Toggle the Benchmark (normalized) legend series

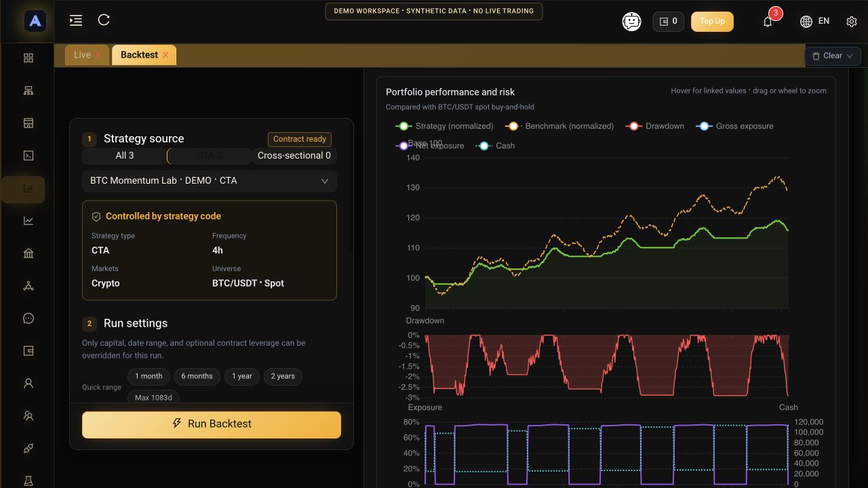559,126
